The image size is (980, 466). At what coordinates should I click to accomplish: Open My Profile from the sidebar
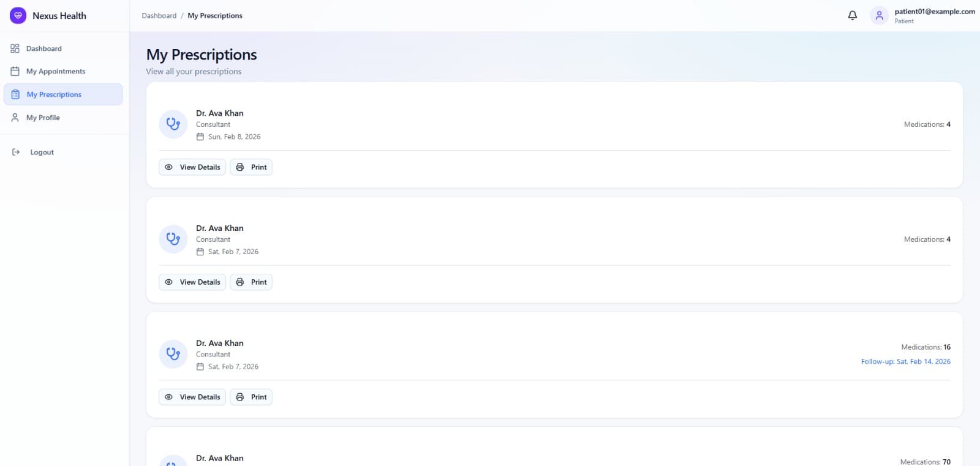[x=43, y=118]
